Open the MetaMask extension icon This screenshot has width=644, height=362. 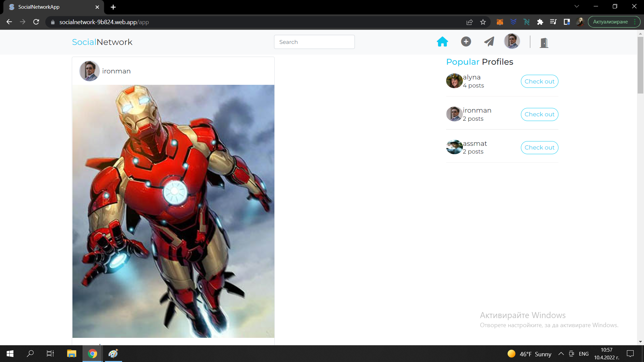pos(499,21)
